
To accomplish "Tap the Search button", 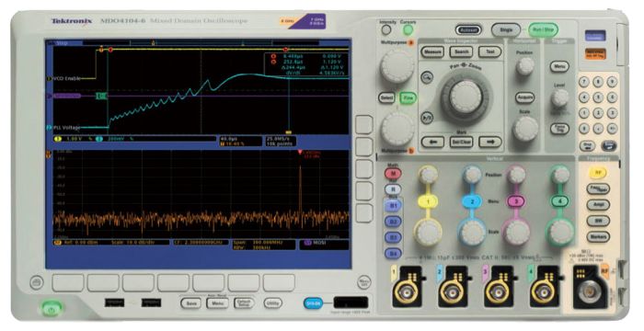I will tap(461, 51).
